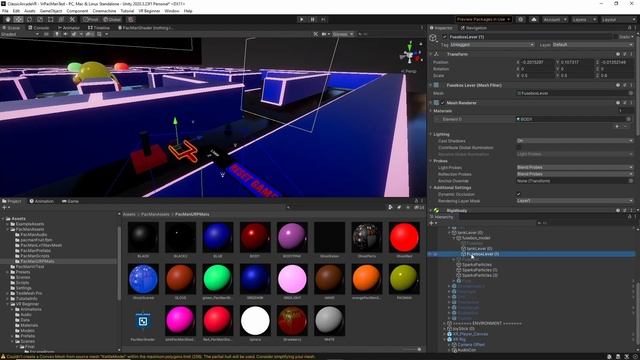Switch to the Game tab
This screenshot has height=360, width=640.
click(x=70, y=201)
